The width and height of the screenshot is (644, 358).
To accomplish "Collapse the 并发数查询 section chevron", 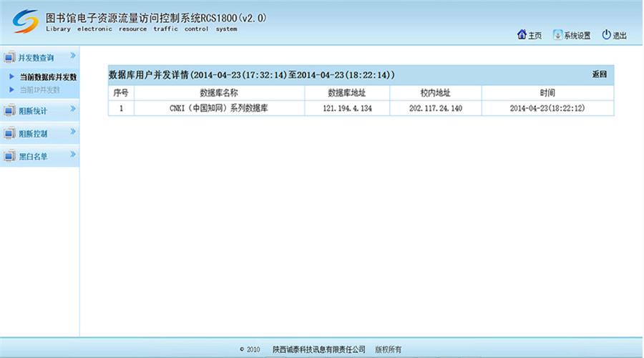I will 72,56.
